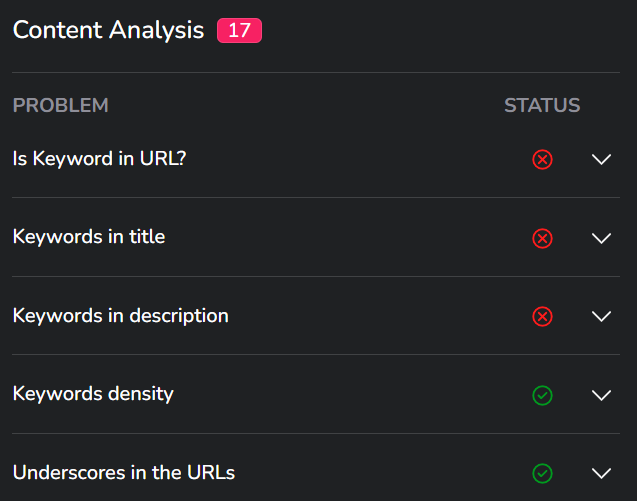637x501 pixels.
Task: Open the Keywords in description problem
Action: point(121,316)
